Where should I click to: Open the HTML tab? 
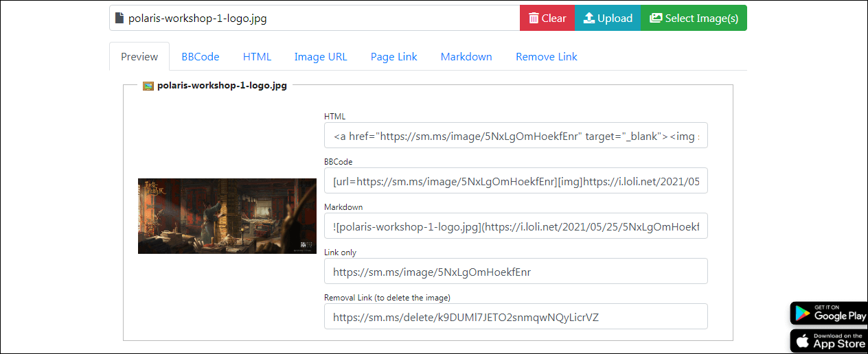coord(257,57)
